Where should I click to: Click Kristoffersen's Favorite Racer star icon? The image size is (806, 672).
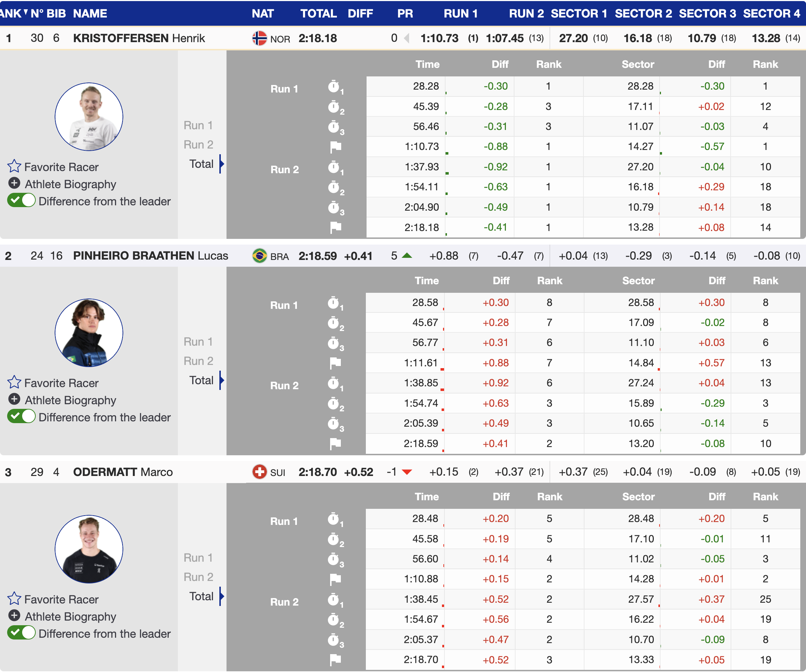point(14,166)
